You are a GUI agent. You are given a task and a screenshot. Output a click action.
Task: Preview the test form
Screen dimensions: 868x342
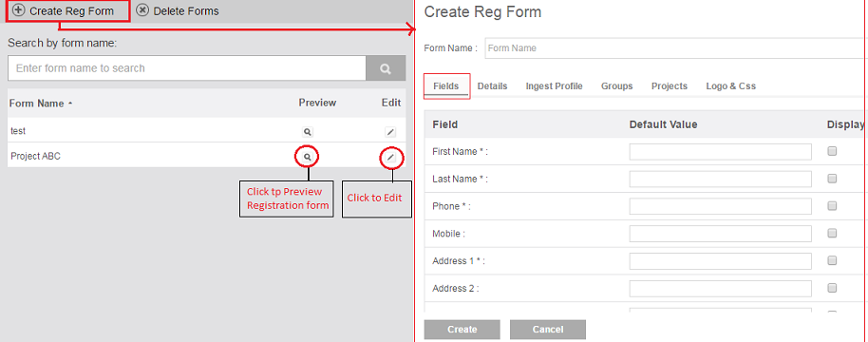coord(308,132)
